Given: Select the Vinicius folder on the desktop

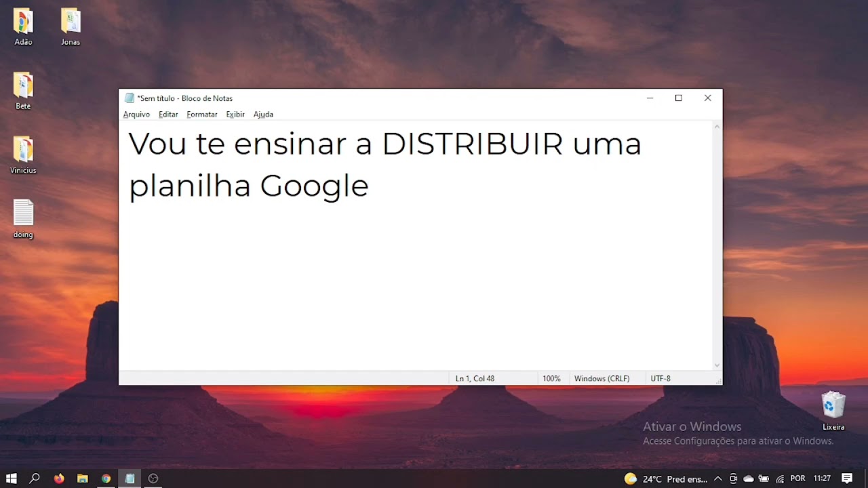Looking at the screenshot, I should coord(23,155).
